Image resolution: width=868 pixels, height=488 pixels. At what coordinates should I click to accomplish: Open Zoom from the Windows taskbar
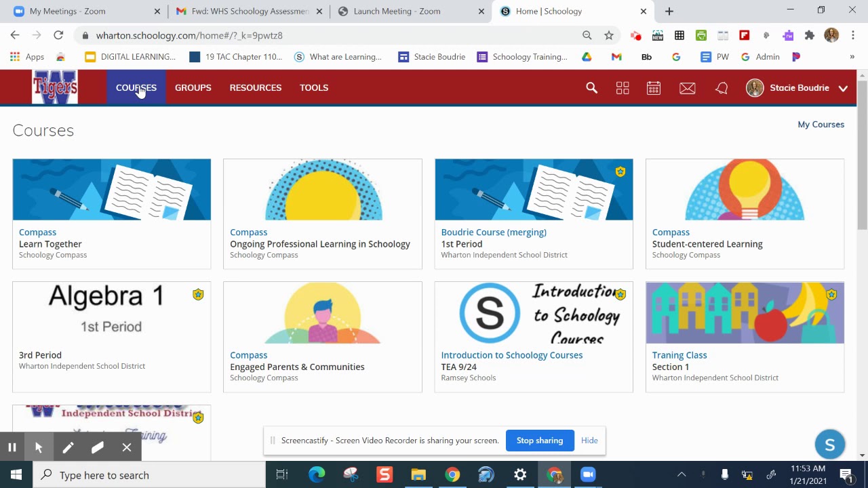588,474
